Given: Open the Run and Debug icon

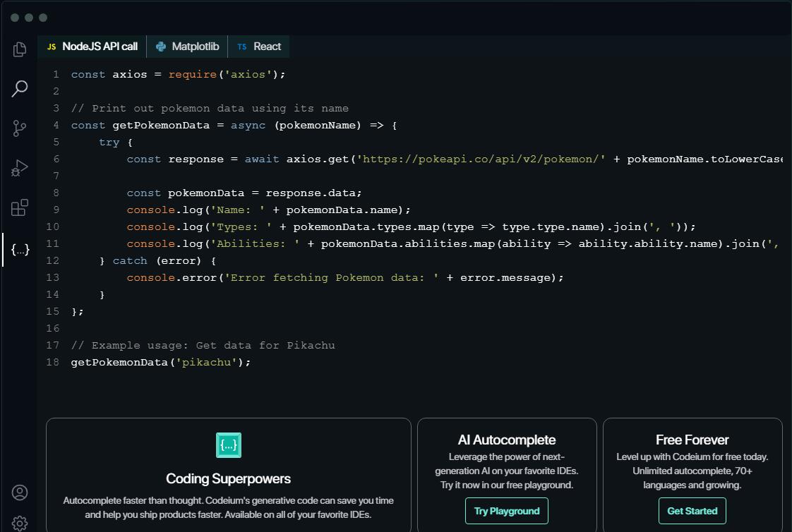Looking at the screenshot, I should (19, 168).
